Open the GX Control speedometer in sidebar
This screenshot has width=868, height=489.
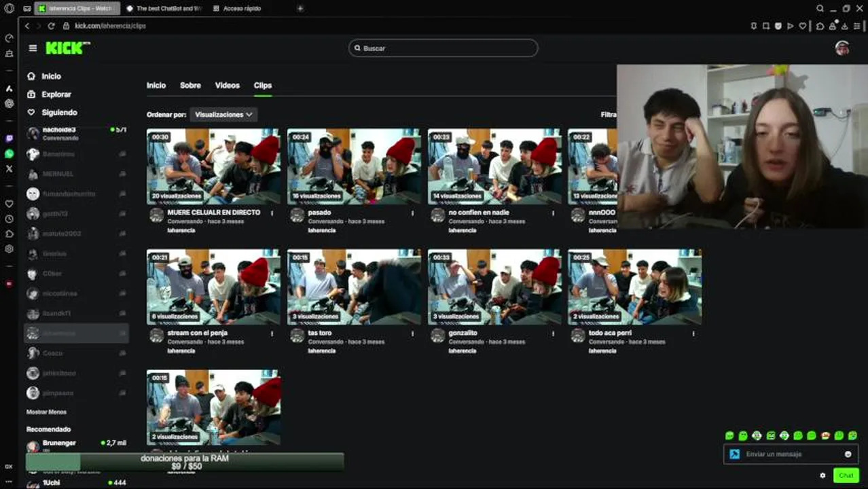click(9, 38)
